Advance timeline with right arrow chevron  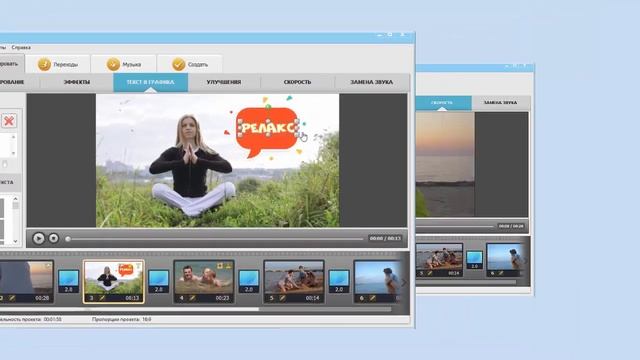[x=404, y=282]
